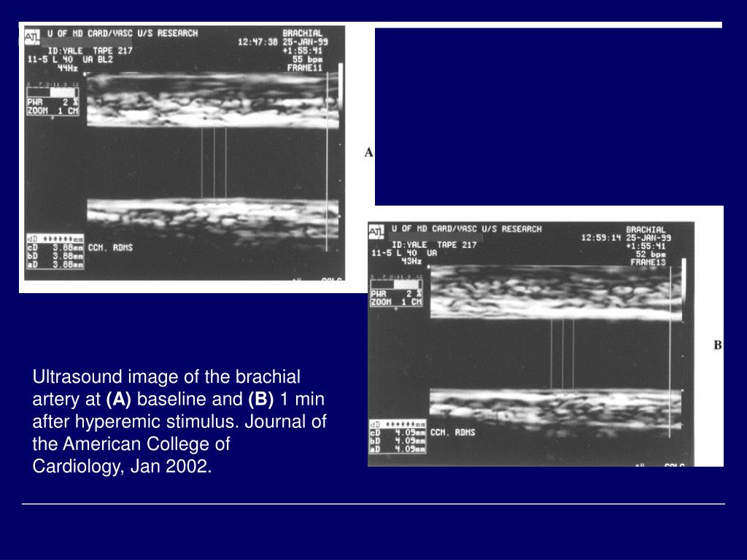Click the 'bD 4.09mm' measurement row
The width and height of the screenshot is (747, 560).
[398, 441]
